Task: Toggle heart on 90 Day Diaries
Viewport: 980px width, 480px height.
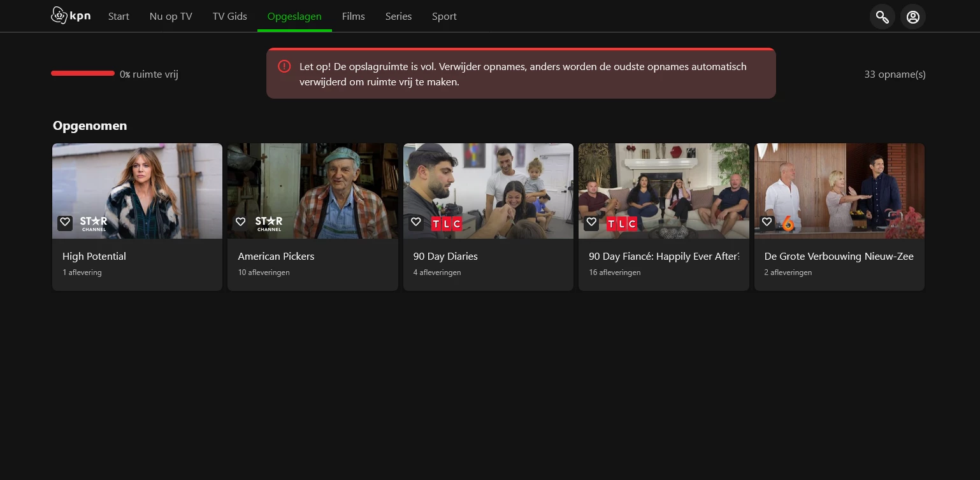Action: pos(416,222)
